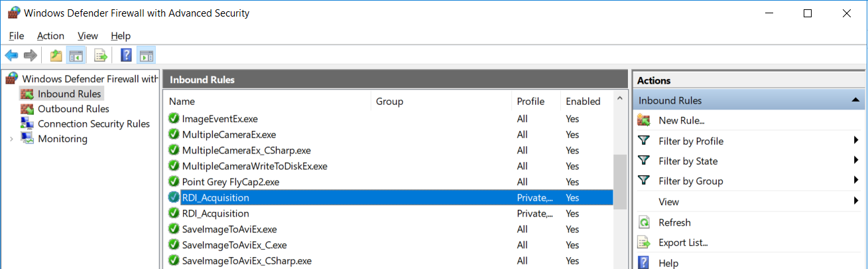Click the green check icon beside Point Grey FlyCap2.exe

174,181
